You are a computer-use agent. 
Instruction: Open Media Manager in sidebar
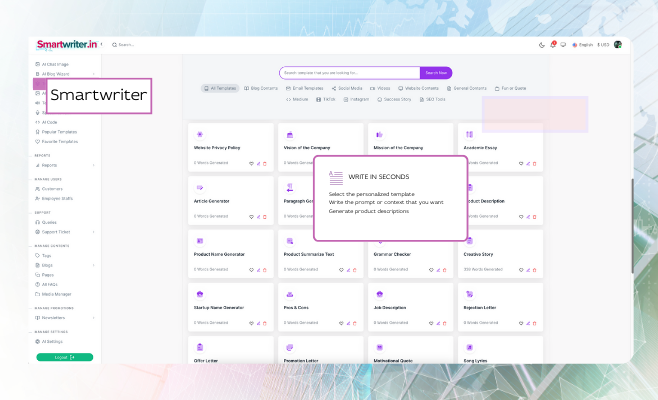[53, 294]
